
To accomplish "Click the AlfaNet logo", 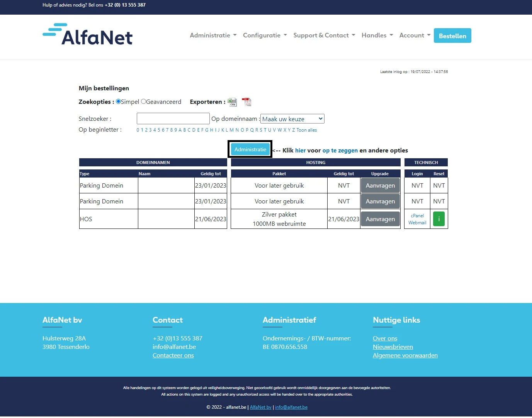I will click(88, 35).
